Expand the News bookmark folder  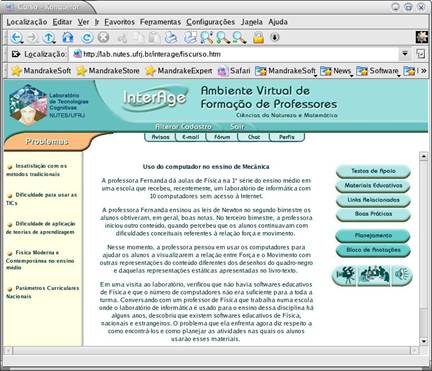[x=337, y=71]
